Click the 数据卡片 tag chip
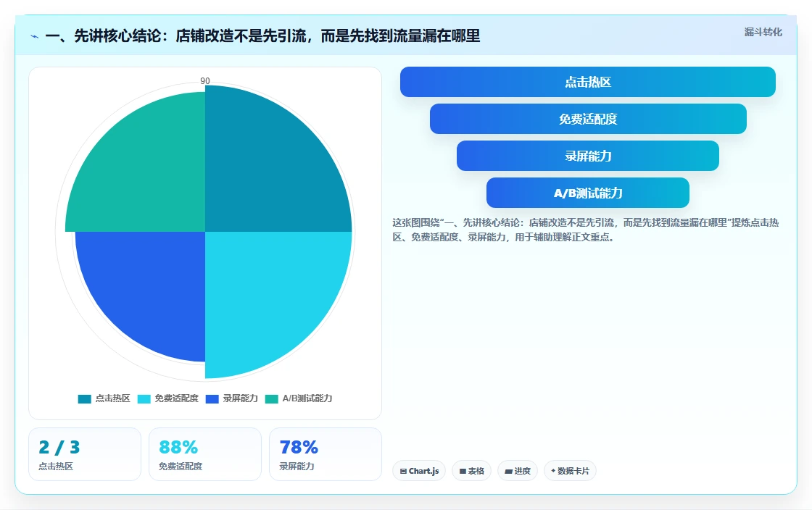Image resolution: width=812 pixels, height=510 pixels. tap(570, 471)
